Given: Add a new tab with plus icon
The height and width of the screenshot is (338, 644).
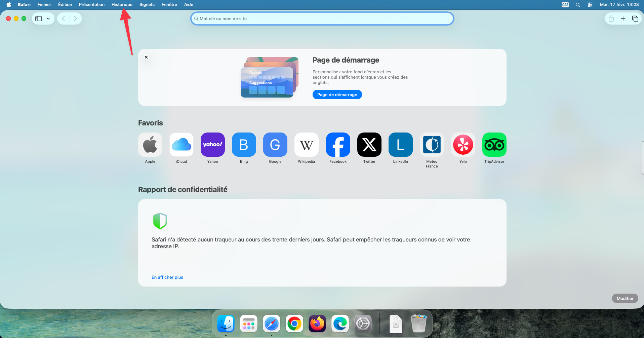Looking at the screenshot, I should [x=623, y=18].
